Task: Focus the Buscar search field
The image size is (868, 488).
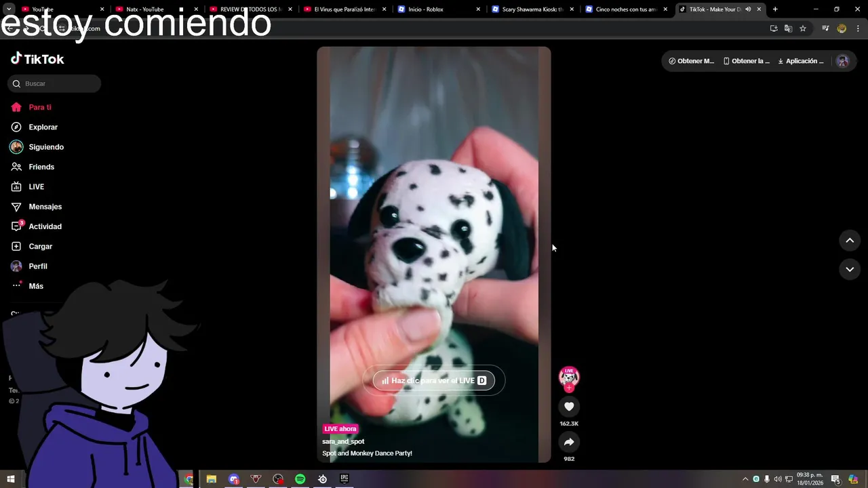Action: tap(54, 83)
